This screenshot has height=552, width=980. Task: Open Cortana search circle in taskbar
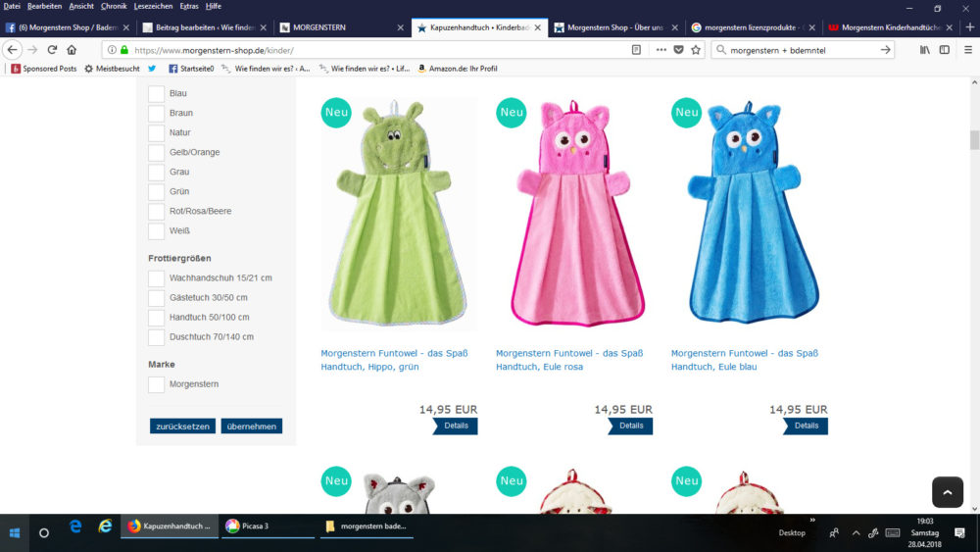click(44, 533)
